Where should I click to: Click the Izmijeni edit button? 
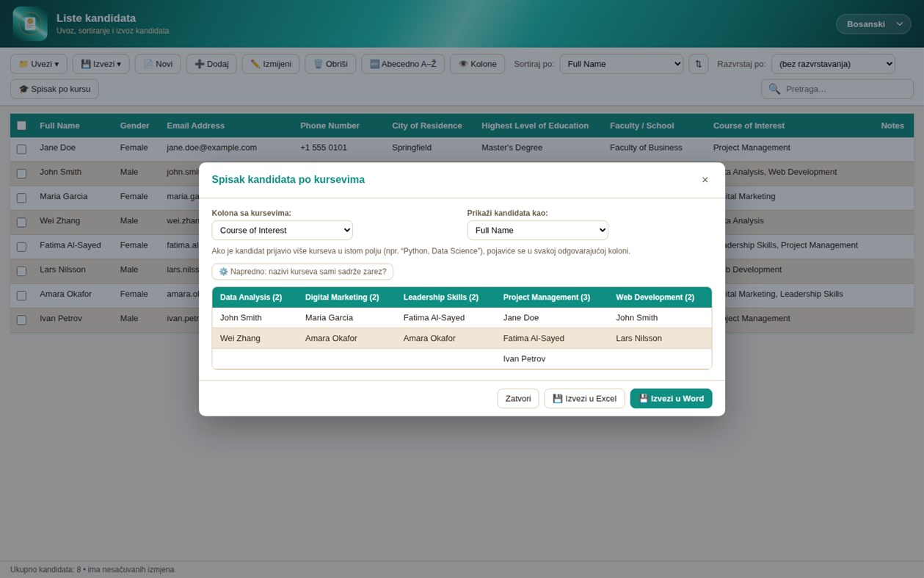271,64
